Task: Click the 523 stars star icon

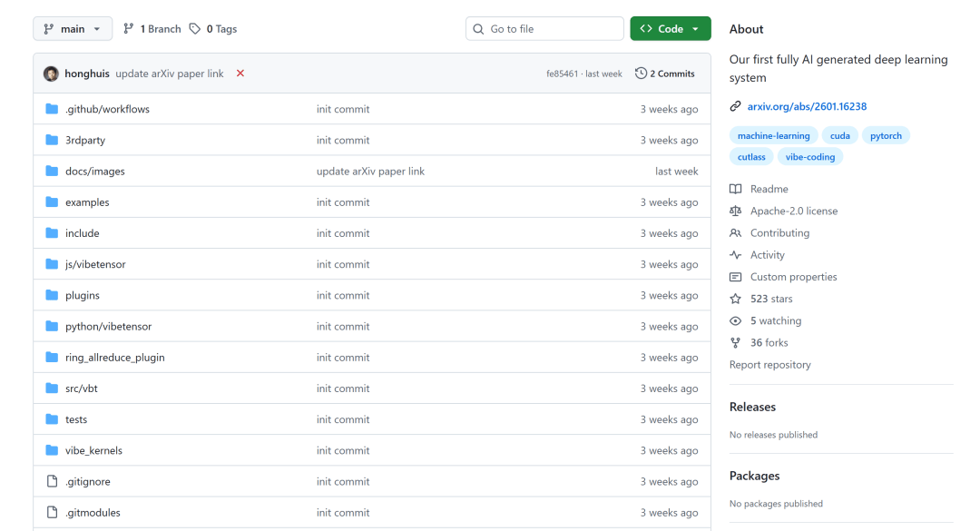Action: pyautogui.click(x=736, y=299)
